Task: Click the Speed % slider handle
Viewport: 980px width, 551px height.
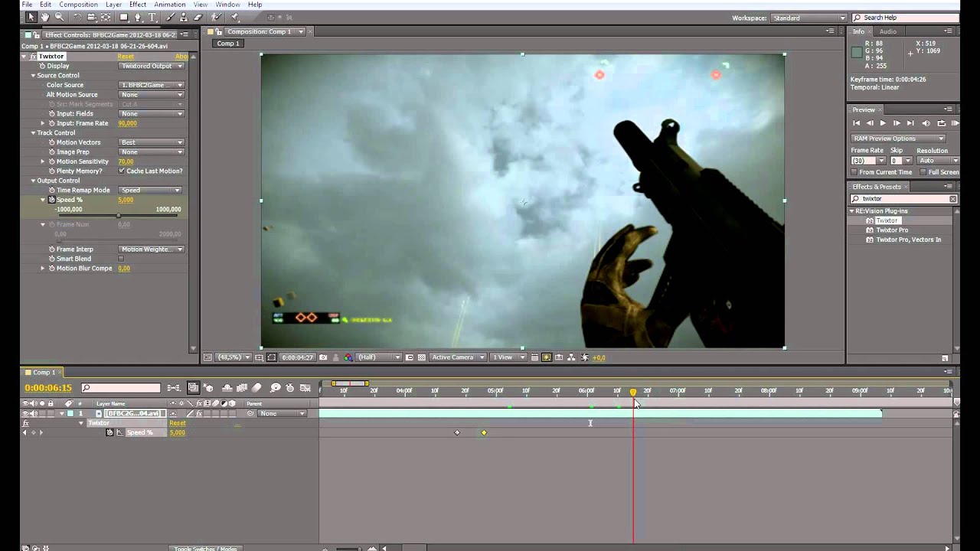Action: click(118, 216)
